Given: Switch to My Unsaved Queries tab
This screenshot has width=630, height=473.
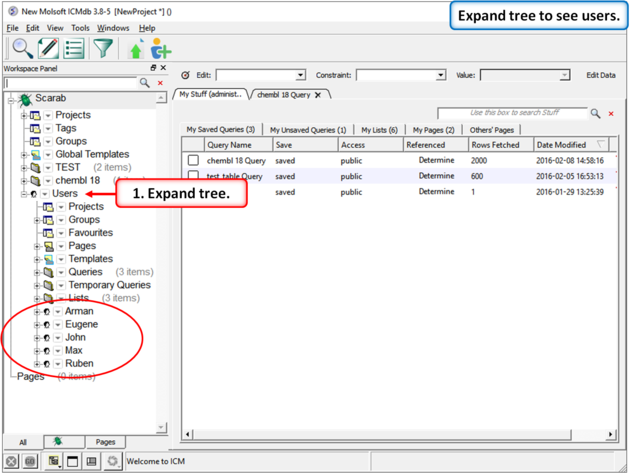Looking at the screenshot, I should (x=308, y=130).
